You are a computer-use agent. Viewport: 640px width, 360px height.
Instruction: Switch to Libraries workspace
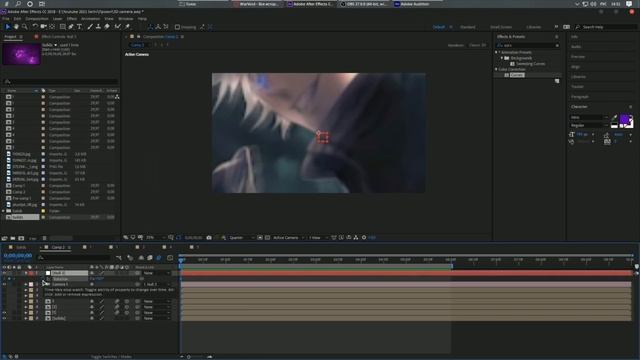(533, 27)
